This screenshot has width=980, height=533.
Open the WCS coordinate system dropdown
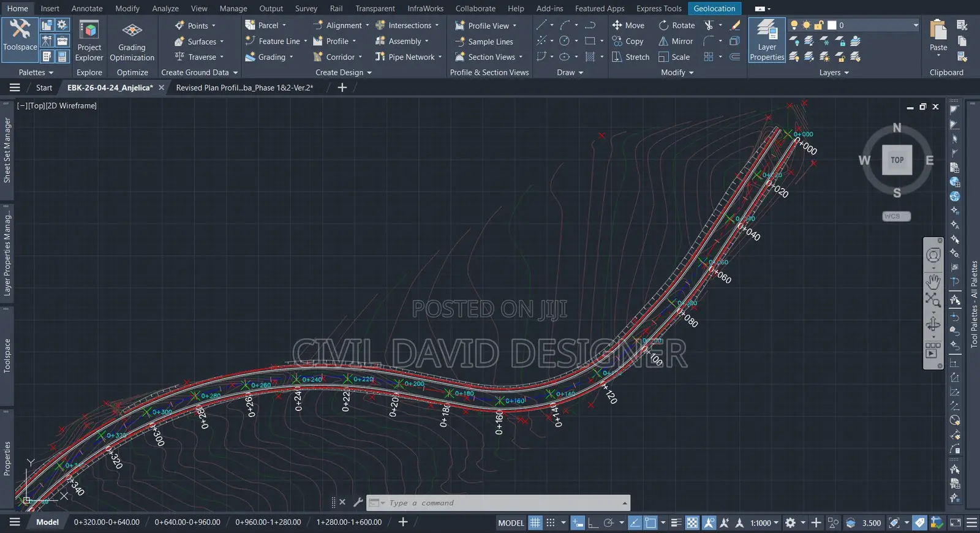[x=897, y=216]
